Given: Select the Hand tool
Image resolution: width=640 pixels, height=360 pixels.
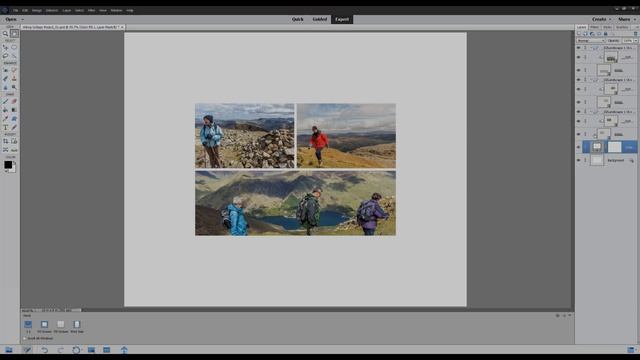Looking at the screenshot, I should coord(14,34).
